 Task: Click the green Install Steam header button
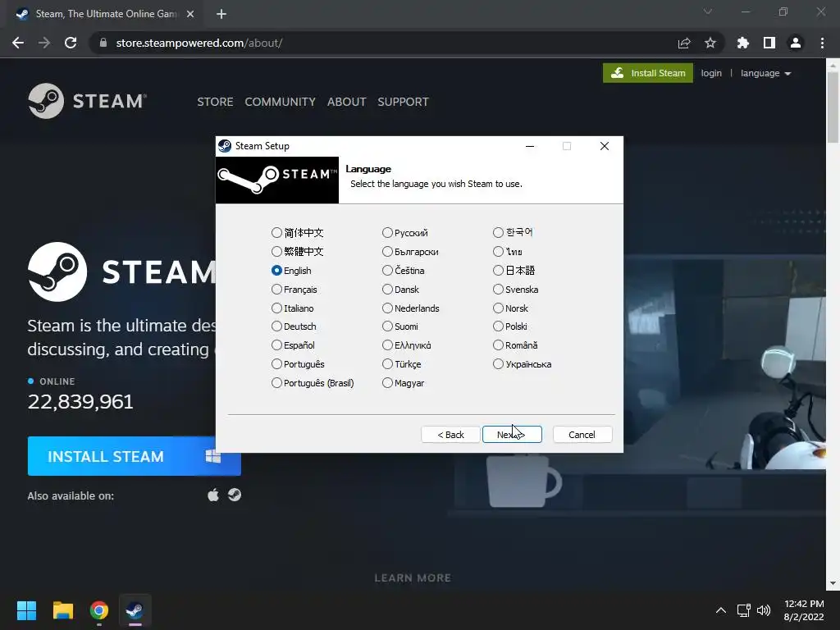tap(648, 73)
